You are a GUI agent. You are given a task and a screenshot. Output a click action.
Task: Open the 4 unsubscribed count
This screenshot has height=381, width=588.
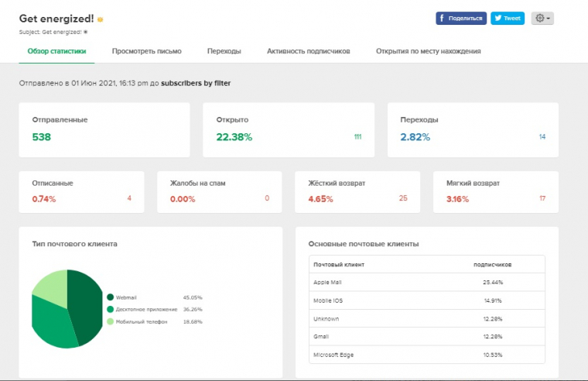tap(129, 199)
